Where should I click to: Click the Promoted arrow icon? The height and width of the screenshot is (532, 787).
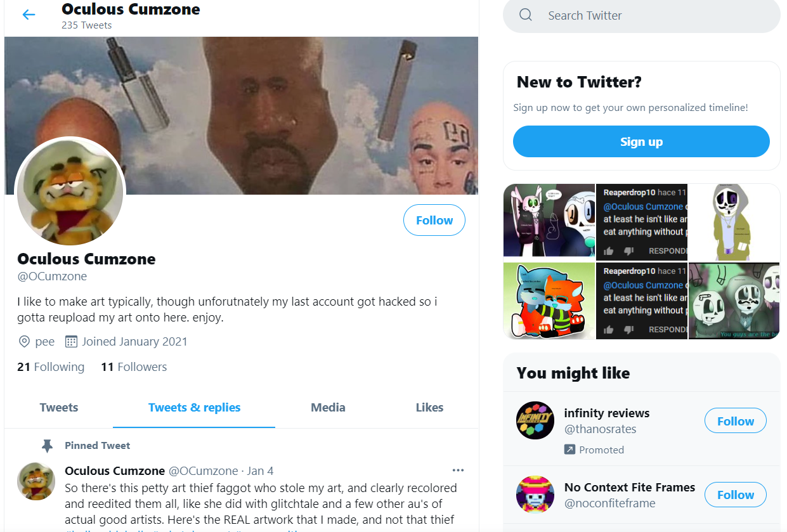569,450
